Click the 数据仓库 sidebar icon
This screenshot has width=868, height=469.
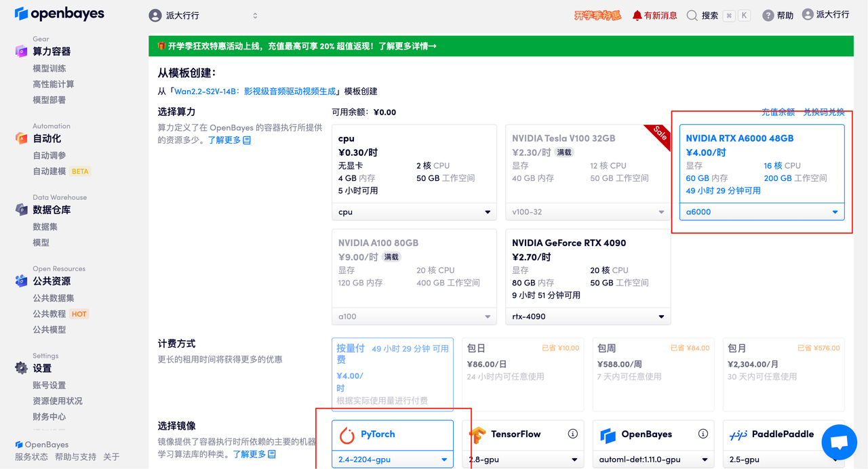pos(21,209)
